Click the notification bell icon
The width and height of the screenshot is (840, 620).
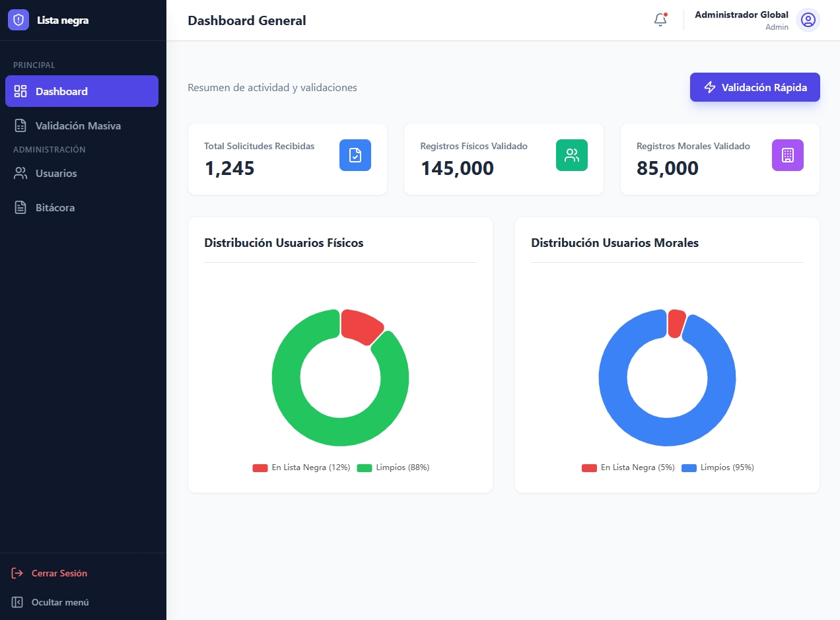(660, 20)
